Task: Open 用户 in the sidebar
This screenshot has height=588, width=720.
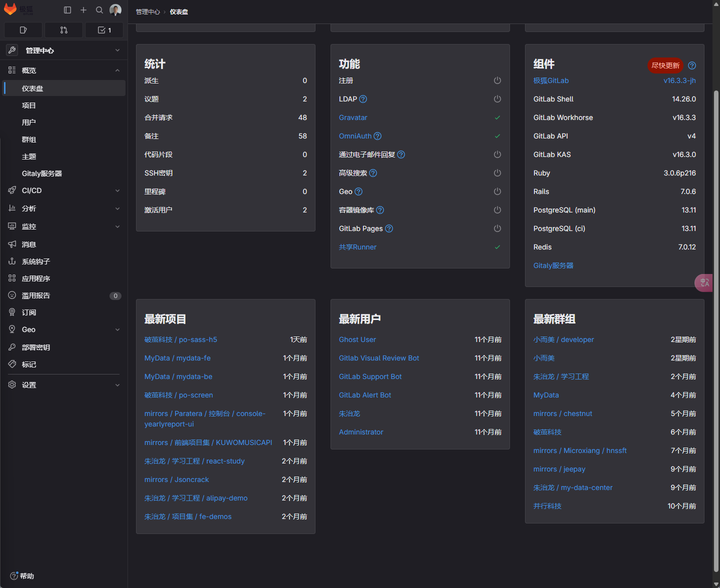Action: click(63, 122)
